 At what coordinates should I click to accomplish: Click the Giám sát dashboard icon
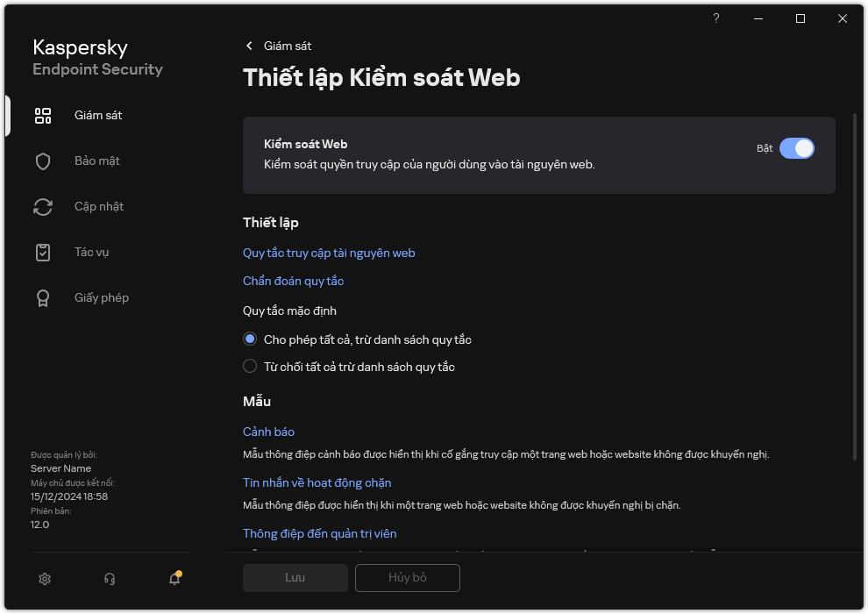click(43, 116)
